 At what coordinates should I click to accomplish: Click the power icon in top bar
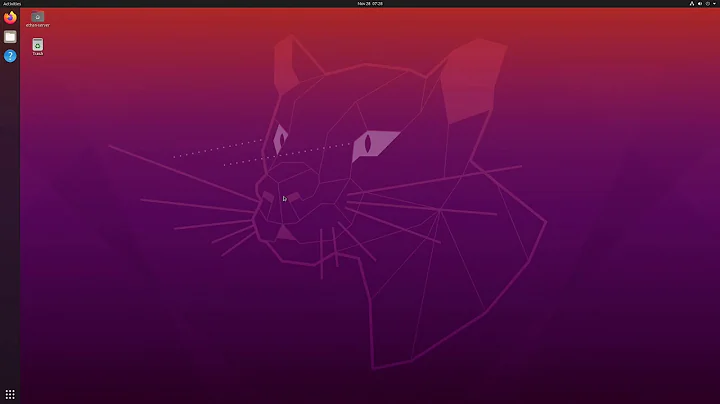tap(706, 3)
